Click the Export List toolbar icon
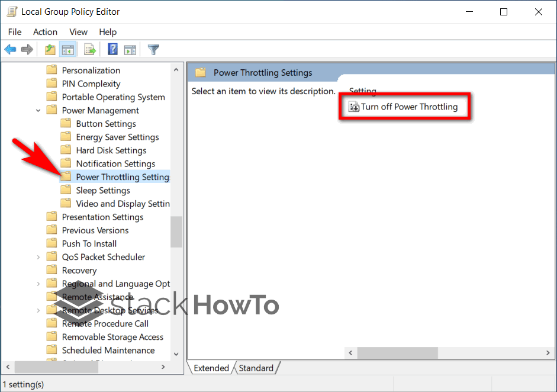 coord(89,49)
